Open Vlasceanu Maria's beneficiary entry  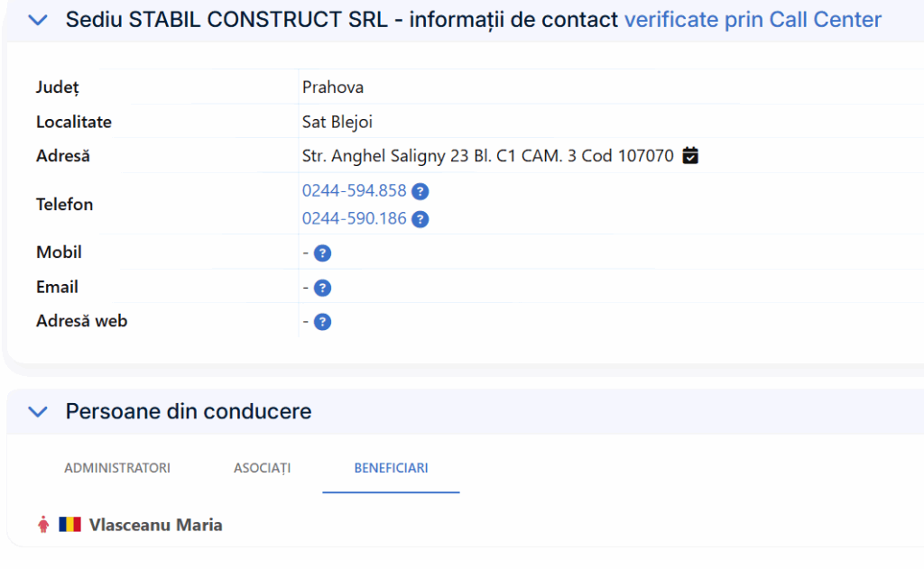(x=155, y=525)
